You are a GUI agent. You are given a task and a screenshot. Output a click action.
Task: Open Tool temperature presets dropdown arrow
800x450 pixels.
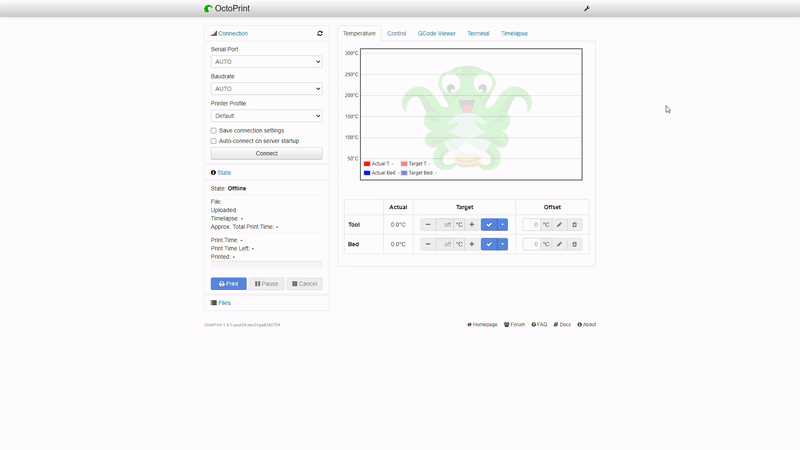[503, 224]
